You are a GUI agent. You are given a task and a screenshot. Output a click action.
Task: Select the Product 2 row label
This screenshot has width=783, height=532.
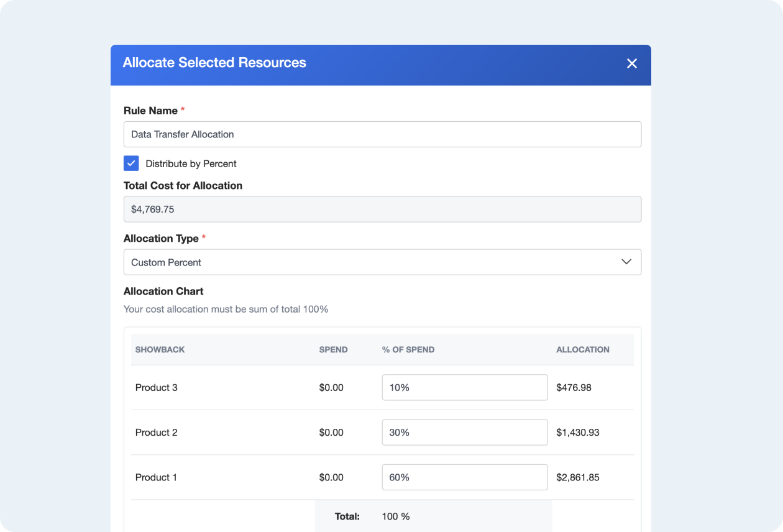(x=157, y=433)
